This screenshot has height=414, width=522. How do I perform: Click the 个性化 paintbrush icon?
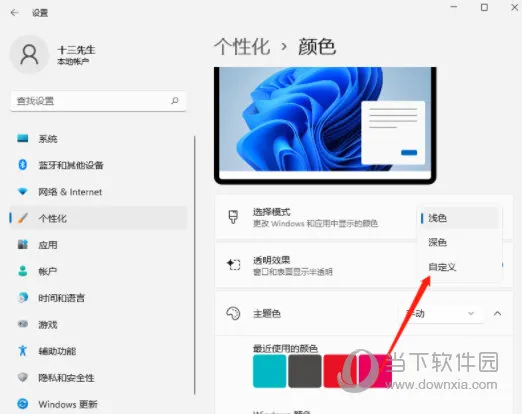pyautogui.click(x=23, y=218)
